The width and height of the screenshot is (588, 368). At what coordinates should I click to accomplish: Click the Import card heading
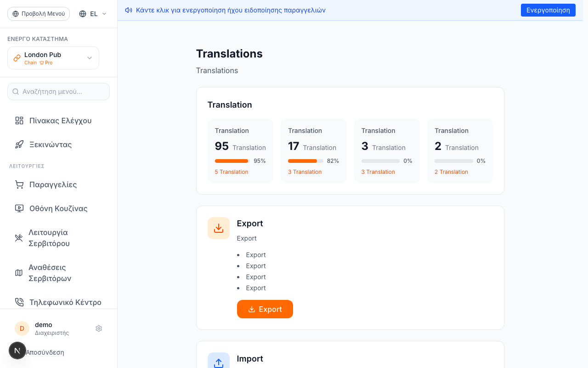coord(250,359)
